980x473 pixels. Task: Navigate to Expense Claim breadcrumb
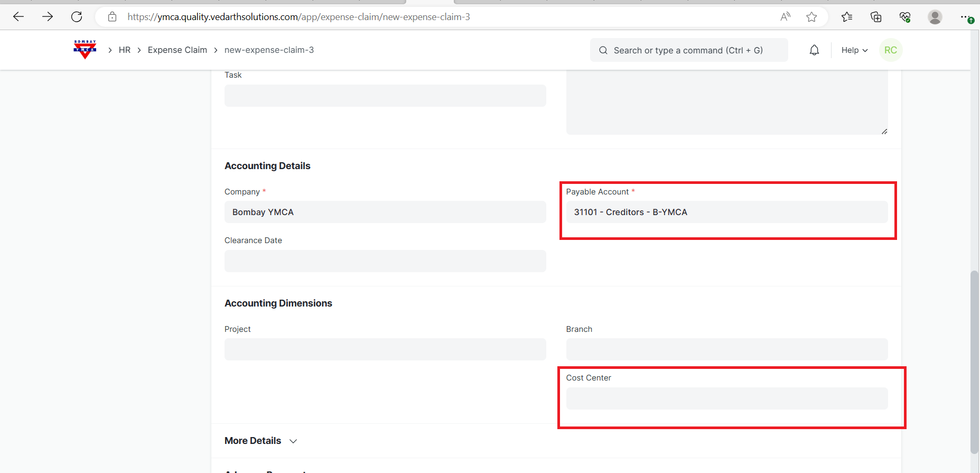tap(177, 50)
